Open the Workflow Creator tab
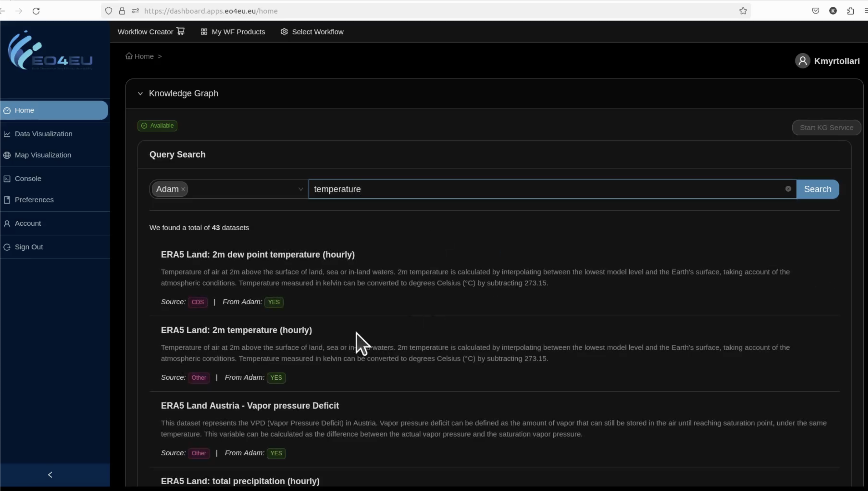The image size is (868, 491). (151, 32)
